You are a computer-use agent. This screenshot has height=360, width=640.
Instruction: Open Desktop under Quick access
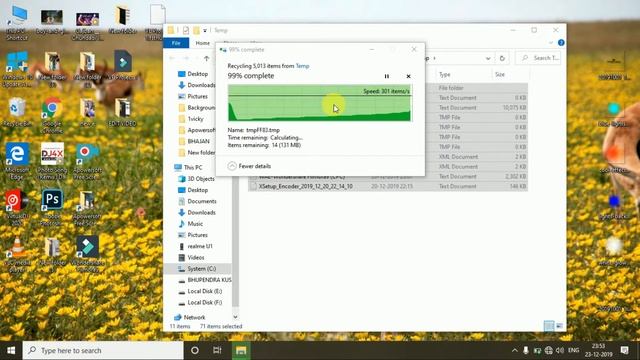(x=198, y=74)
